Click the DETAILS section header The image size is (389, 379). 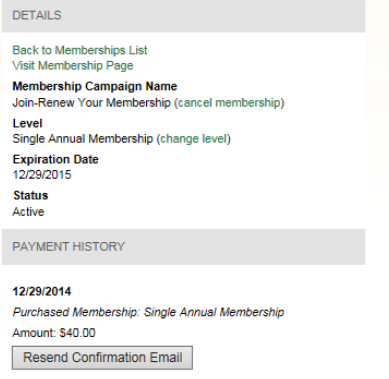[183, 16]
